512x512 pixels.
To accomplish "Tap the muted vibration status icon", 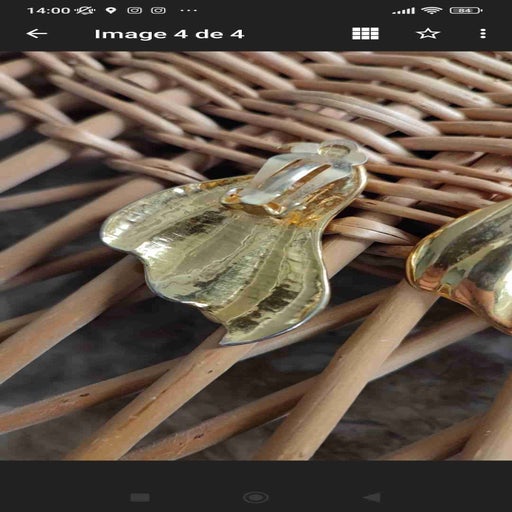I will click(85, 11).
